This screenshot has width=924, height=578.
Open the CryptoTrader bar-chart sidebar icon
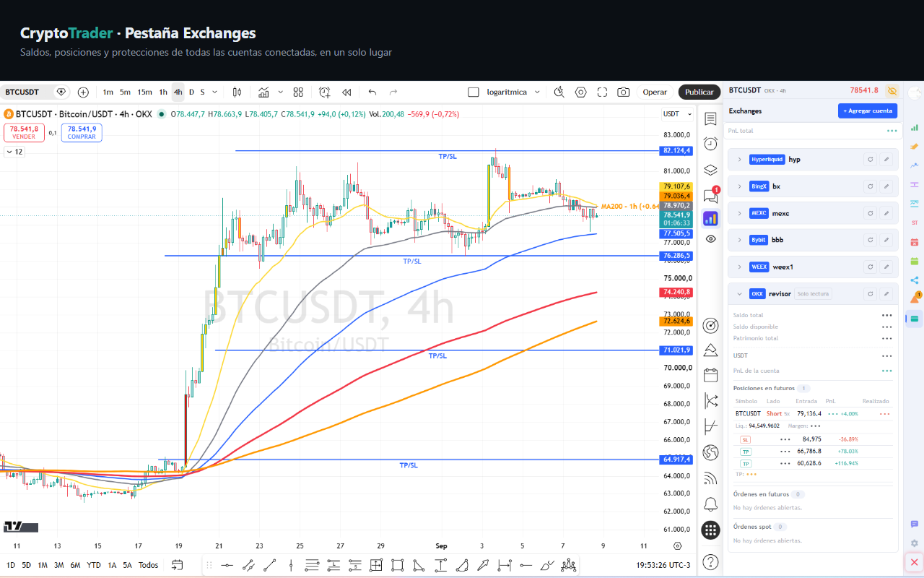point(710,217)
